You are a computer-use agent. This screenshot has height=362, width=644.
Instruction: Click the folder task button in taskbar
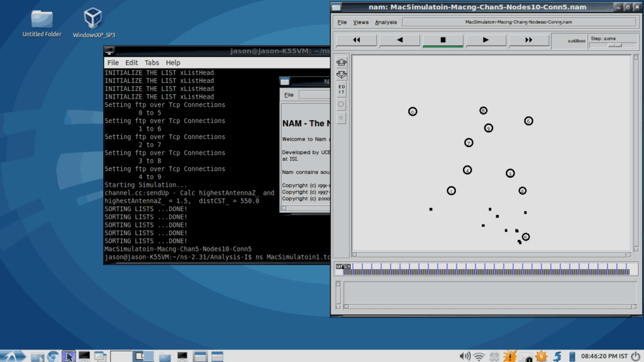[x=165, y=357]
